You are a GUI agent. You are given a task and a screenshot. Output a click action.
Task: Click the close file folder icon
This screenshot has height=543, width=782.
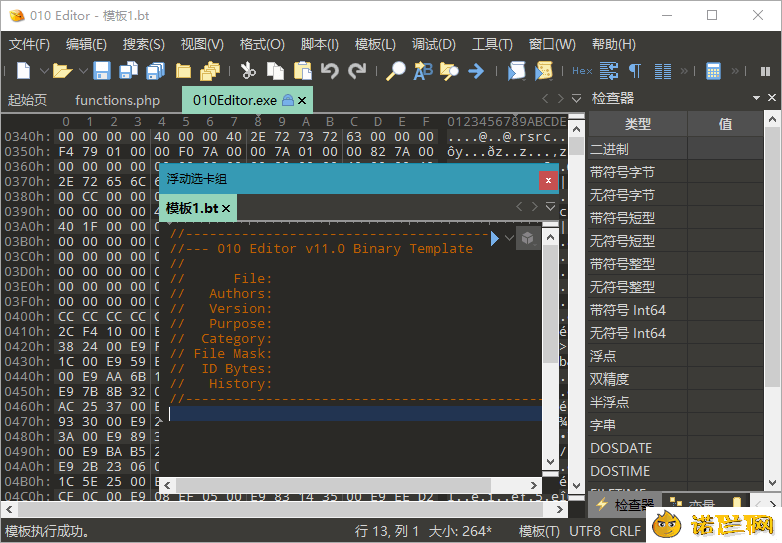[183, 71]
